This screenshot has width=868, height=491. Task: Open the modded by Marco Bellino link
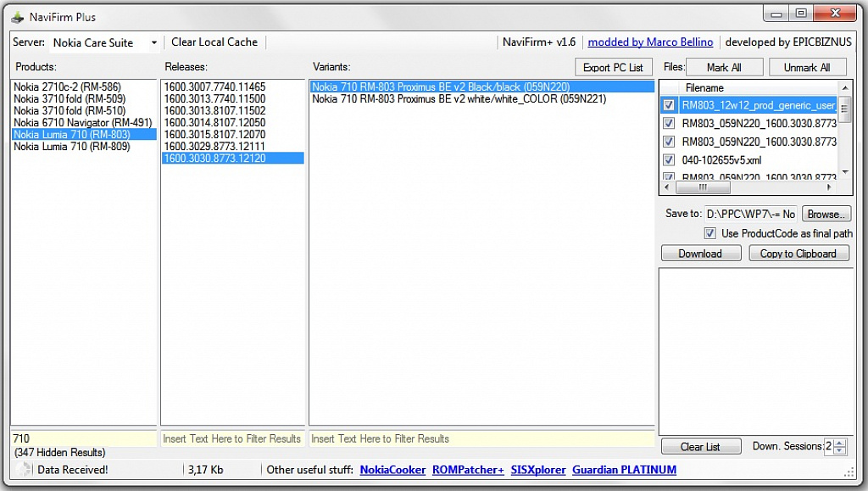pos(650,42)
